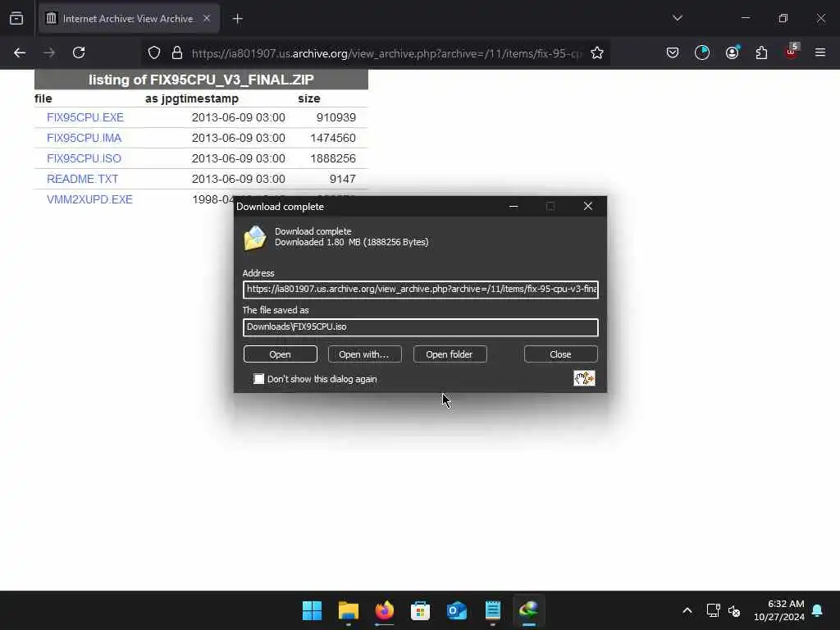
Task: Click the Address field in download dialog
Action: coord(421,290)
